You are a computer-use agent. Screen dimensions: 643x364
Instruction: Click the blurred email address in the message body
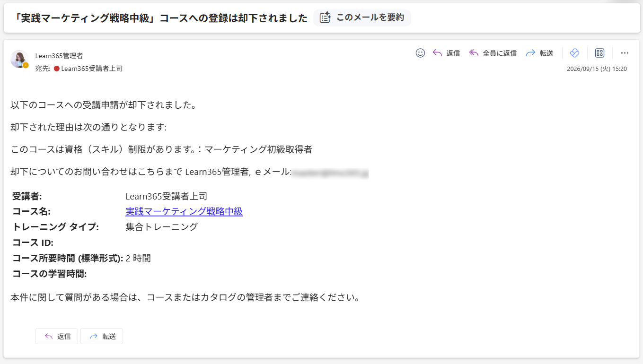[330, 173]
